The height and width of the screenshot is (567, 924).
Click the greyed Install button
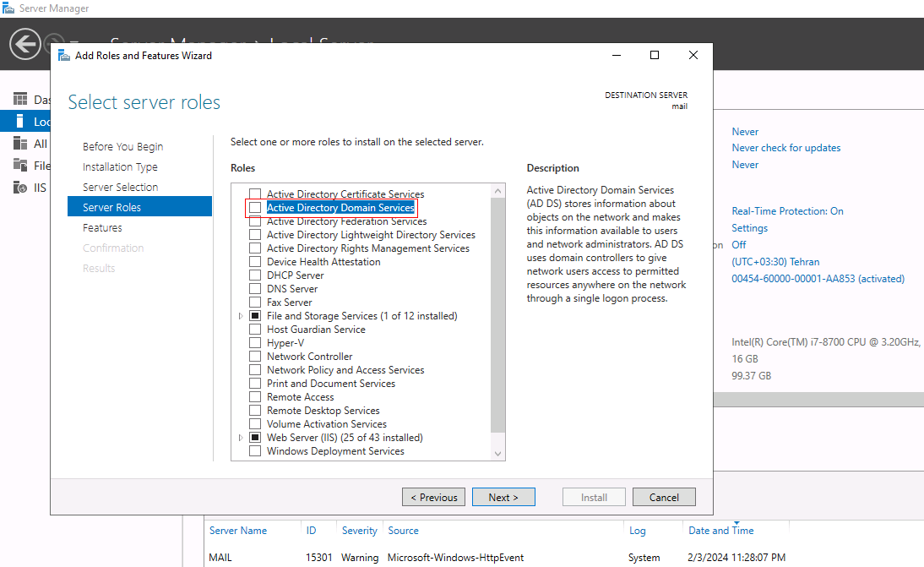[x=594, y=497]
